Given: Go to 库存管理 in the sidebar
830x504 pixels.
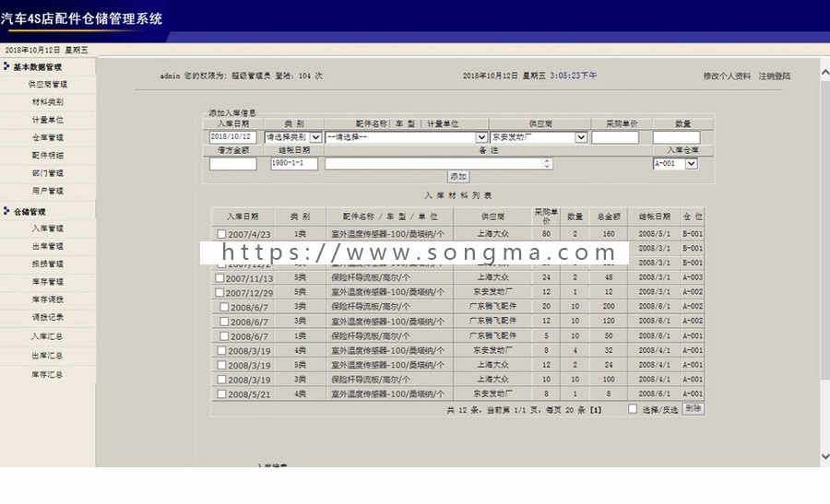Looking at the screenshot, I should 48,281.
